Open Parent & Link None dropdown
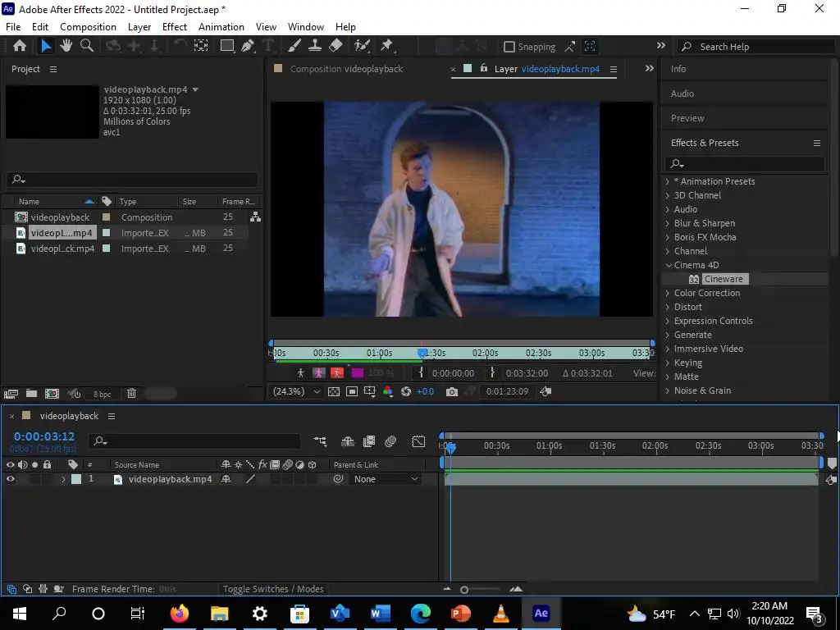Viewport: 840px width, 630px height. [386, 479]
